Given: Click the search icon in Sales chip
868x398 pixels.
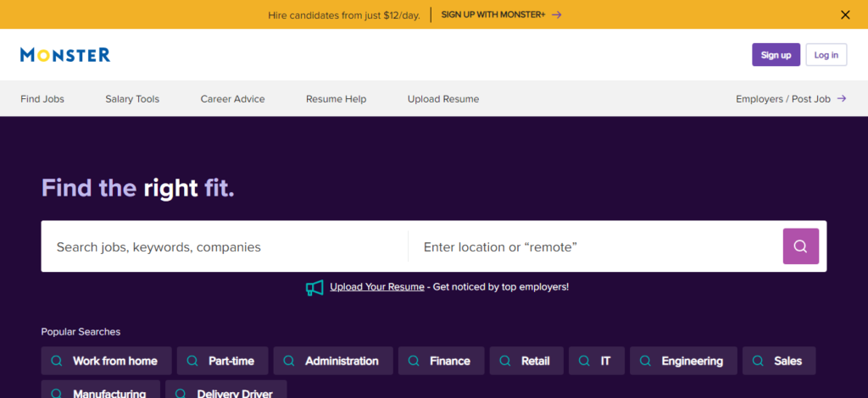Looking at the screenshot, I should (x=758, y=361).
